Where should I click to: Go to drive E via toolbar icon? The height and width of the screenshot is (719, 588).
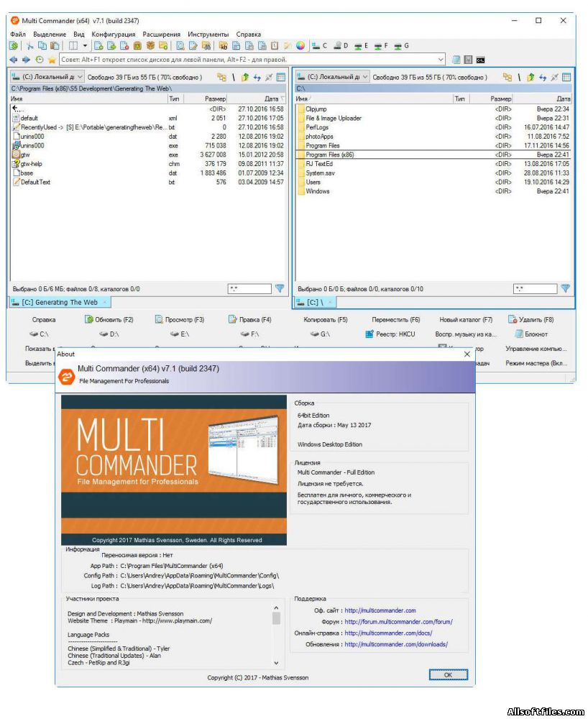coord(361,46)
